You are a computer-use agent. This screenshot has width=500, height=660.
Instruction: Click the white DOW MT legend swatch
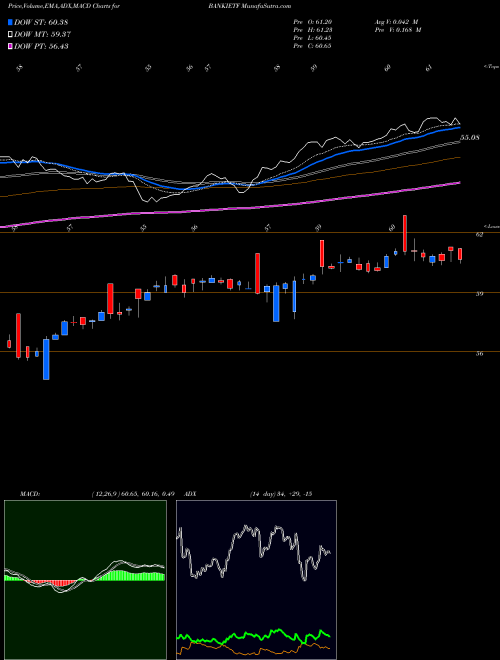[10, 34]
